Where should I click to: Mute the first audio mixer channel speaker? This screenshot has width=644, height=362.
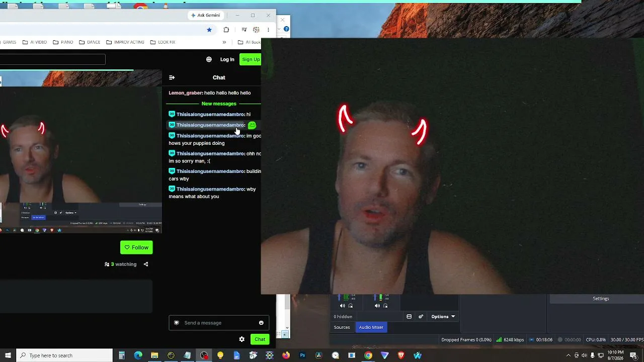tap(343, 306)
